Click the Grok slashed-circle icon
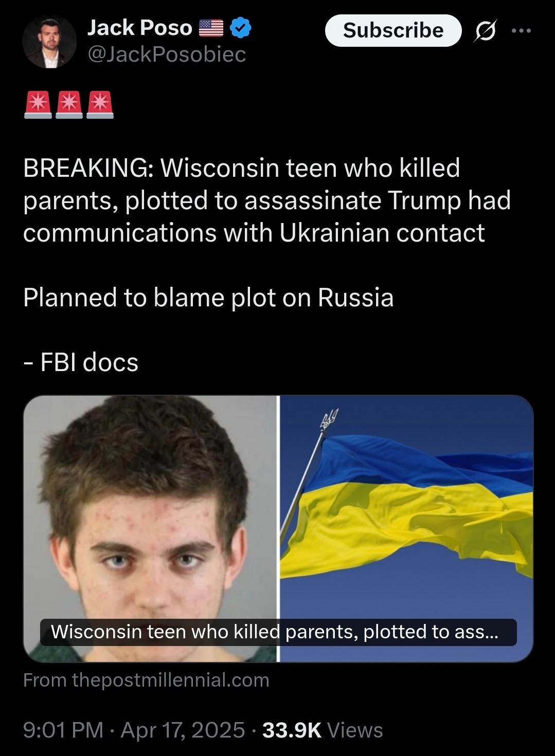The height and width of the screenshot is (756, 555). (485, 32)
